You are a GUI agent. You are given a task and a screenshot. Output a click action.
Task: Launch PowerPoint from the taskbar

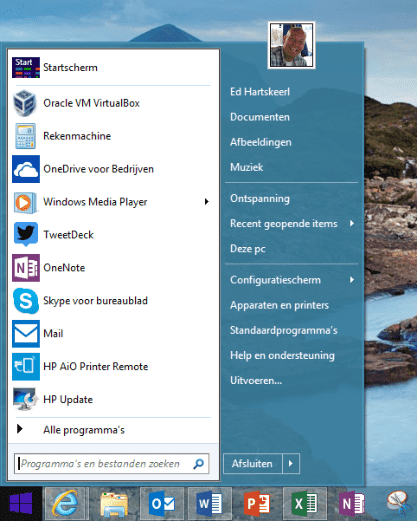(x=257, y=503)
